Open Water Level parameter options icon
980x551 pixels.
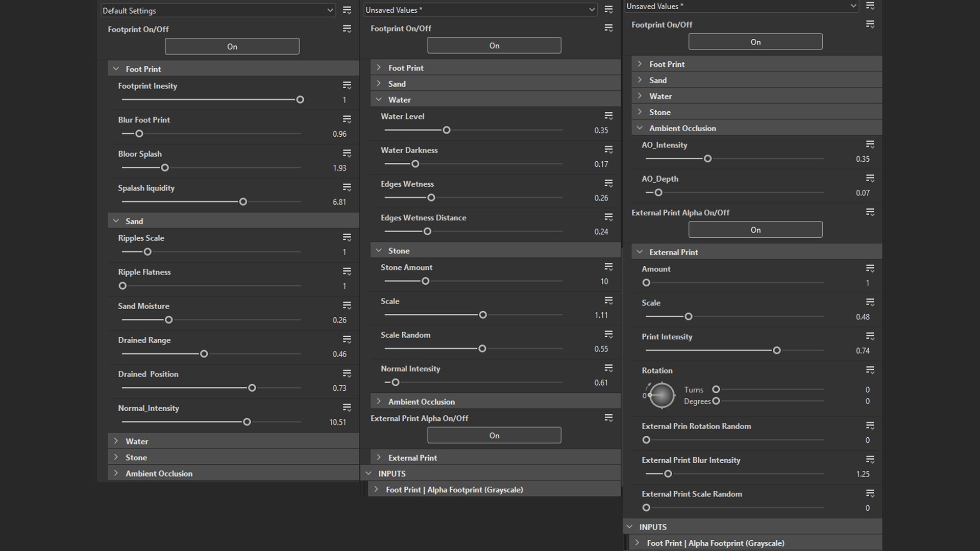click(608, 116)
